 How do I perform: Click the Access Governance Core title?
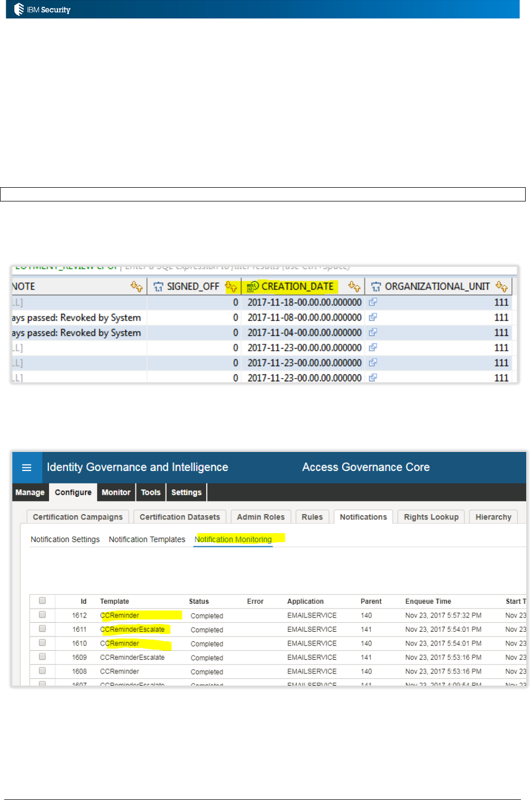[x=366, y=467]
